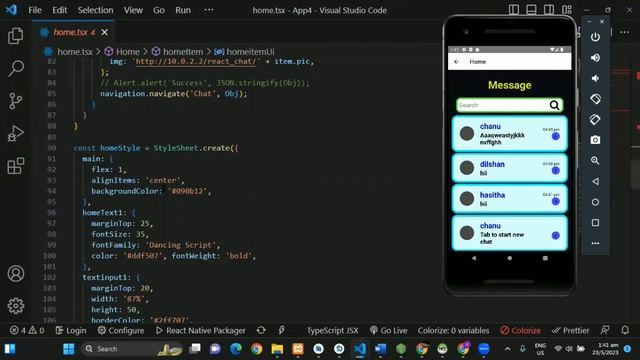Click errors and warnings indicator in status bar

click(x=27, y=330)
